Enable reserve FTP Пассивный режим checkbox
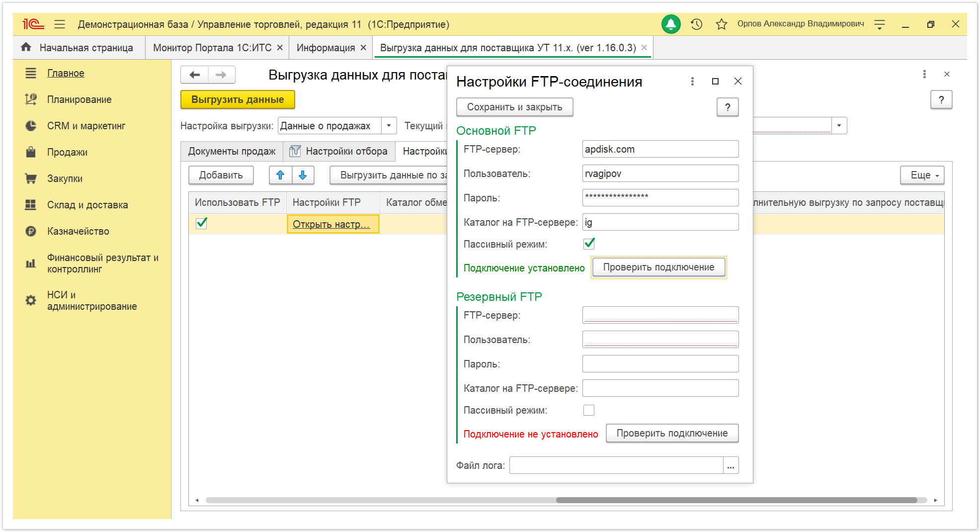 click(589, 410)
